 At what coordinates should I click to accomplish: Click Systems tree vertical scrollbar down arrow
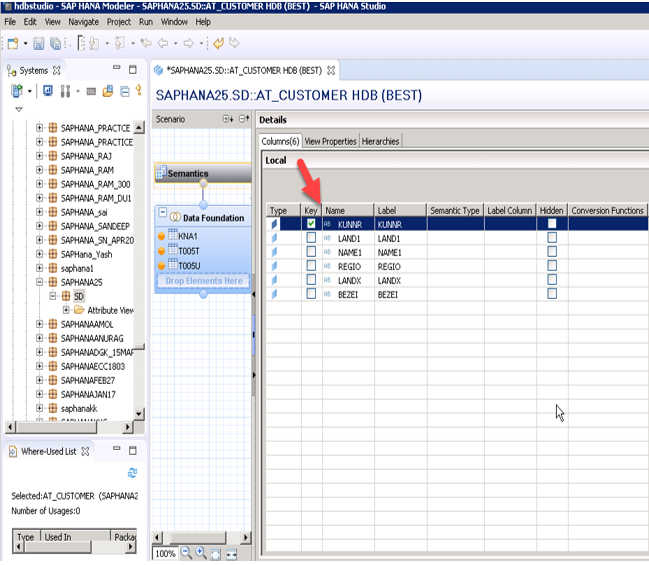[139, 414]
